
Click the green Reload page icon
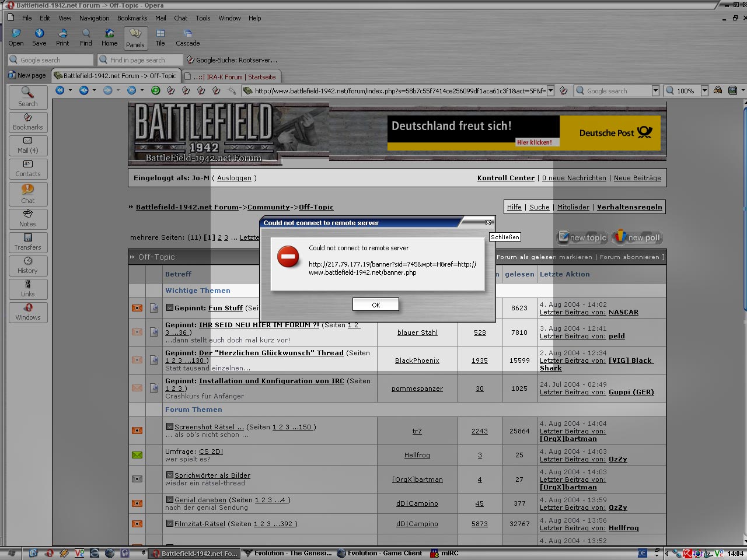click(155, 90)
